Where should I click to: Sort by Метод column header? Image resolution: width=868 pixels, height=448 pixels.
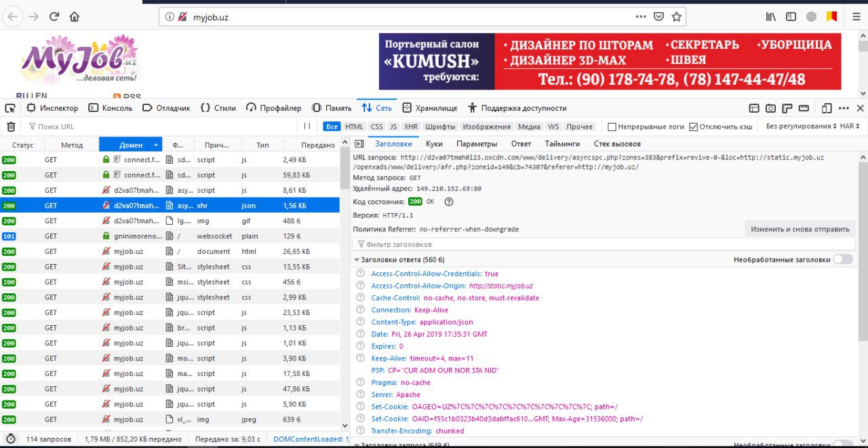click(x=71, y=145)
